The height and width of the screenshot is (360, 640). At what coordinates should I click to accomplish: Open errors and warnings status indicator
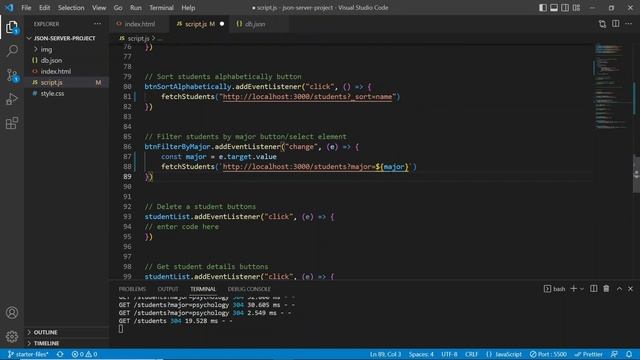point(84,354)
